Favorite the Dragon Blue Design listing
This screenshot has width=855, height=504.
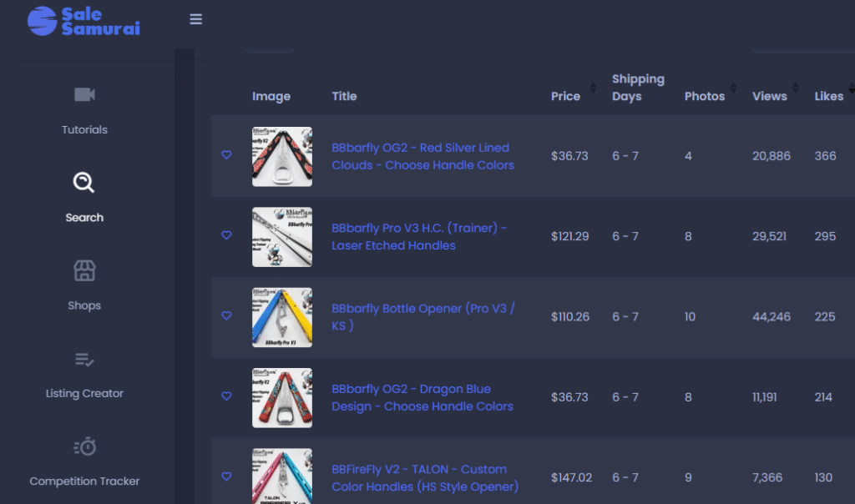tap(226, 396)
